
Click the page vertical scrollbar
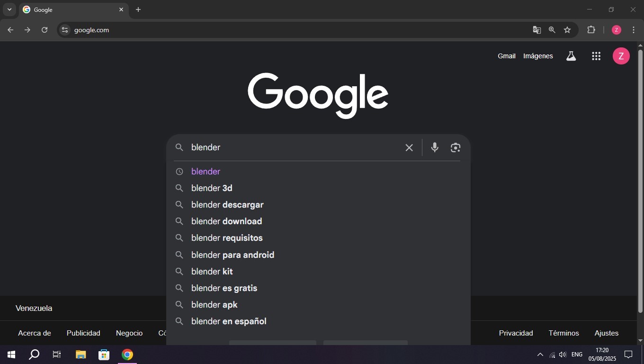(640, 181)
